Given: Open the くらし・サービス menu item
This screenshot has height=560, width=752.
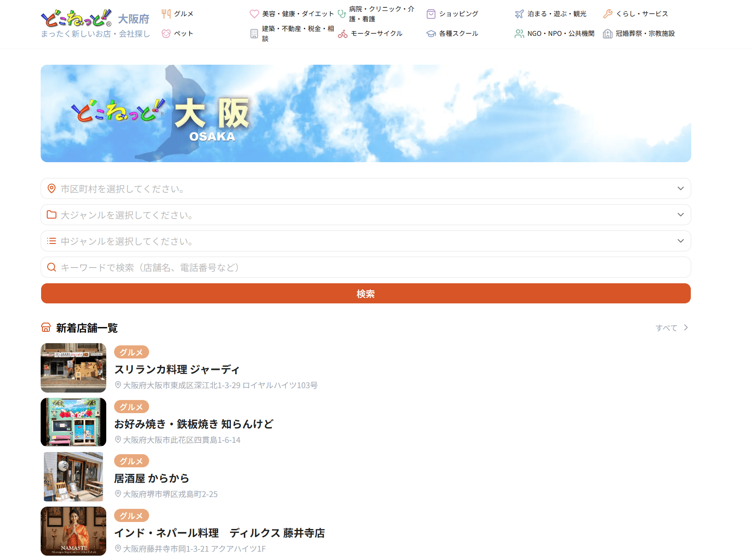Looking at the screenshot, I should click(x=642, y=14).
